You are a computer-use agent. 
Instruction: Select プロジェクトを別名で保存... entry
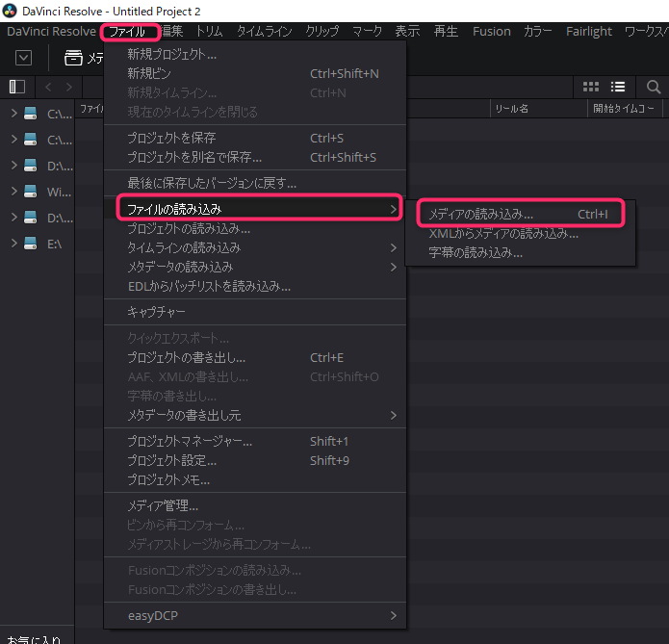[255, 157]
